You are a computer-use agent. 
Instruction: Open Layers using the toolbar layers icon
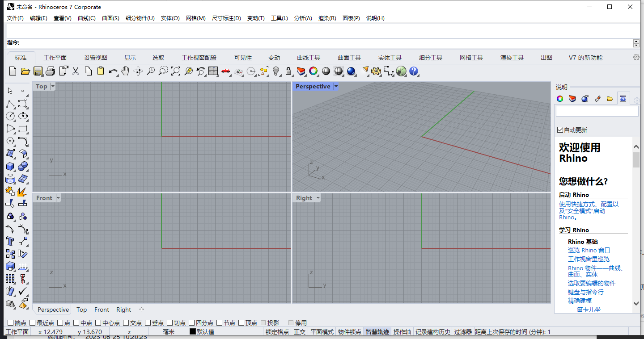[301, 71]
